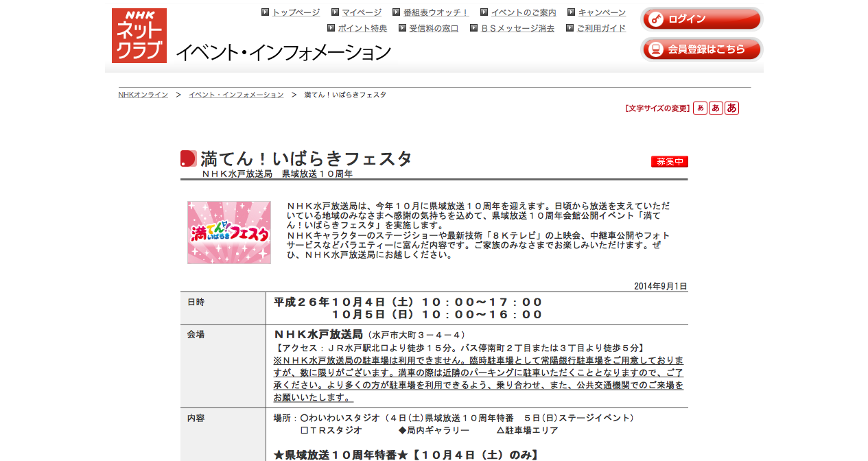This screenshot has width=868, height=461.
Task: Open ご利用ガイド link
Action: pyautogui.click(x=601, y=28)
